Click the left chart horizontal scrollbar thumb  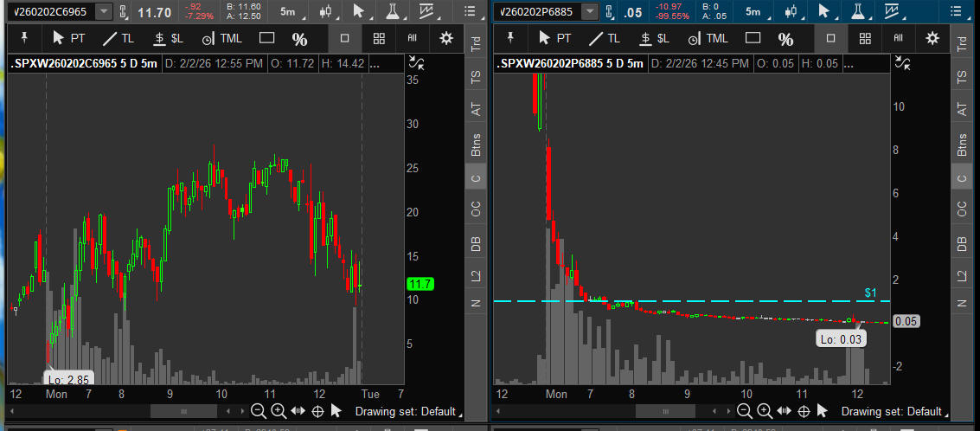183,411
